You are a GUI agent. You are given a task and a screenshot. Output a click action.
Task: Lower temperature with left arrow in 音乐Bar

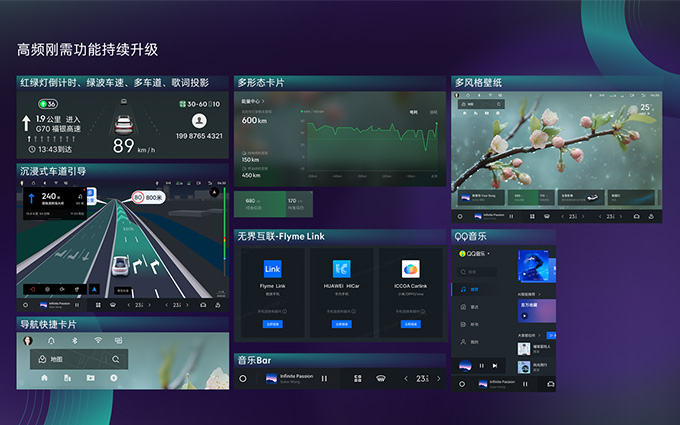[x=406, y=379]
